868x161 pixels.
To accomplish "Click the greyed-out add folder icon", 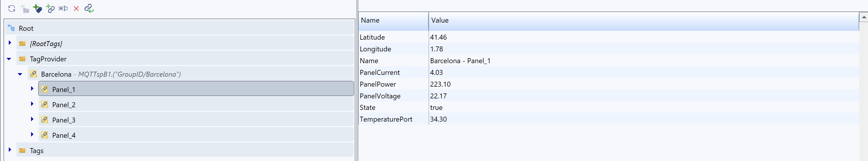I will (25, 9).
